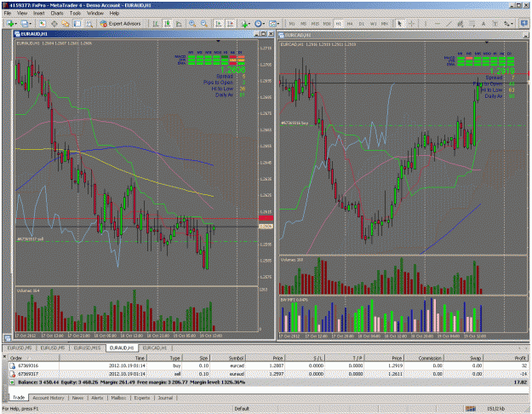Toggle the Expert Advisors button
Image resolution: width=532 pixels, height=414 pixels.
coord(121,24)
